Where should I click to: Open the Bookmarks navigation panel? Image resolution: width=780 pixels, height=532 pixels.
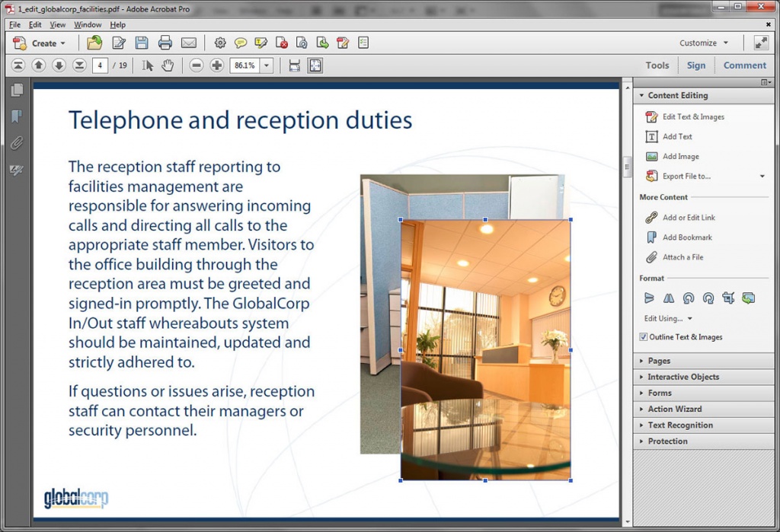(x=17, y=117)
